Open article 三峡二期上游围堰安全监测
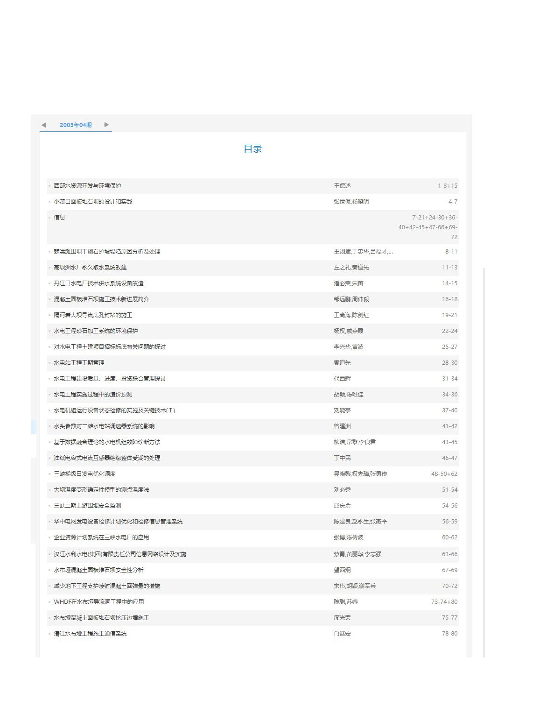 (x=87, y=506)
